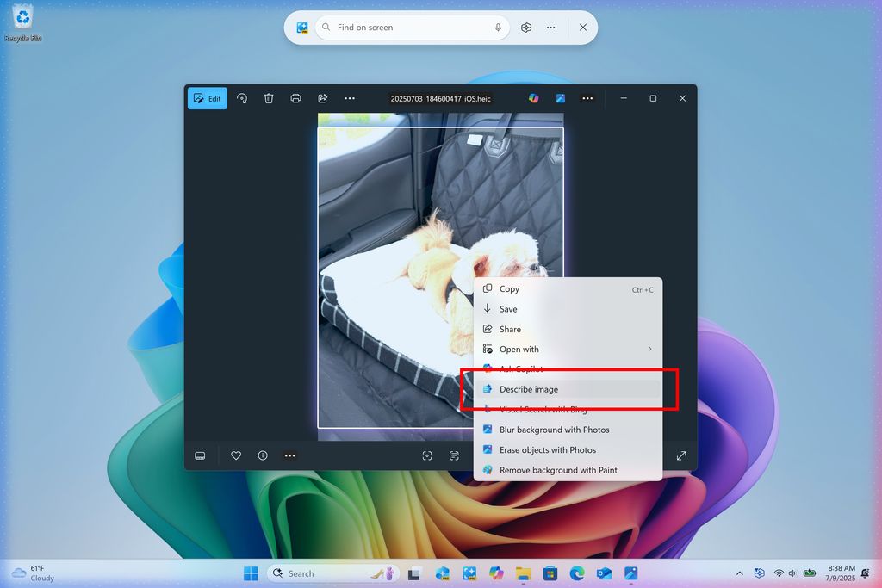This screenshot has height=588, width=882.
Task: Click the Edit button
Action: click(207, 97)
